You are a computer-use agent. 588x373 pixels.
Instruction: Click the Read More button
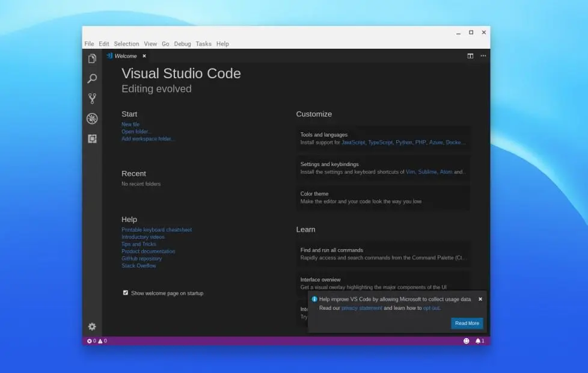[x=467, y=324]
